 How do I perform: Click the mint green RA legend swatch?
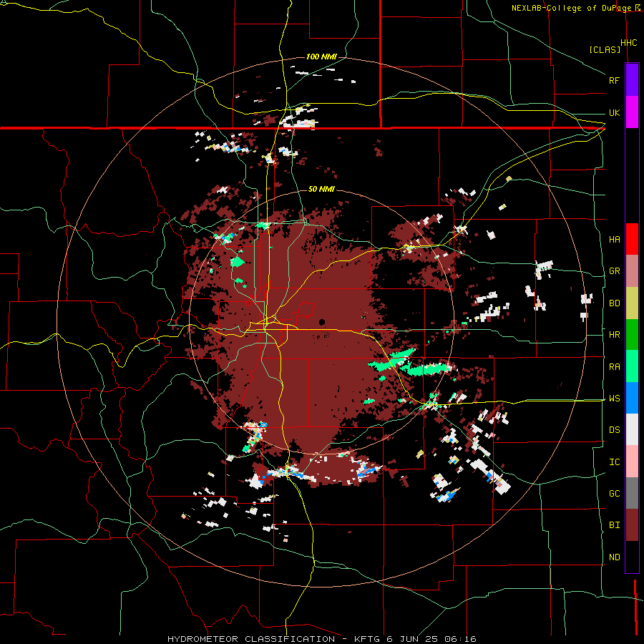pyautogui.click(x=632, y=366)
